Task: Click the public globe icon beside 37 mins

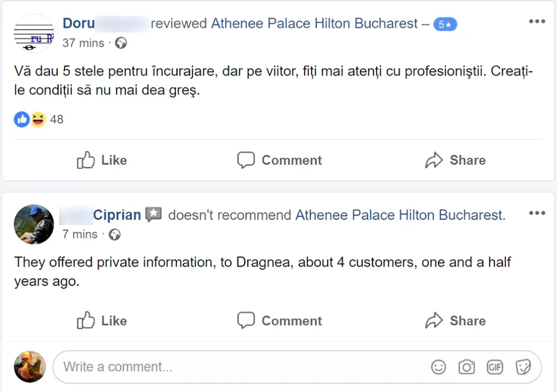Action: (121, 43)
